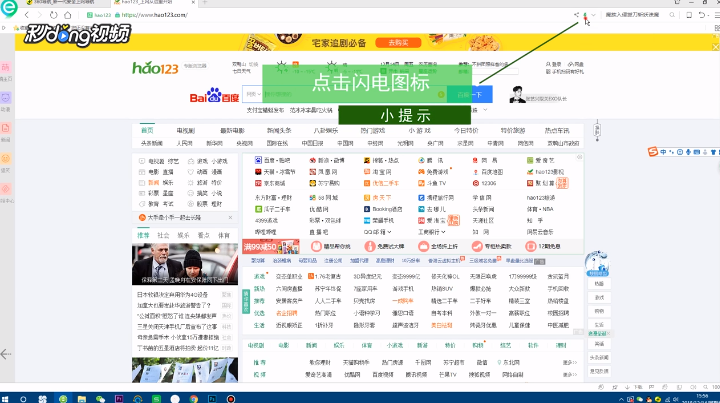The width and height of the screenshot is (720, 403).
Task: Open the 最新电影 navigation tab
Action: 232,130
